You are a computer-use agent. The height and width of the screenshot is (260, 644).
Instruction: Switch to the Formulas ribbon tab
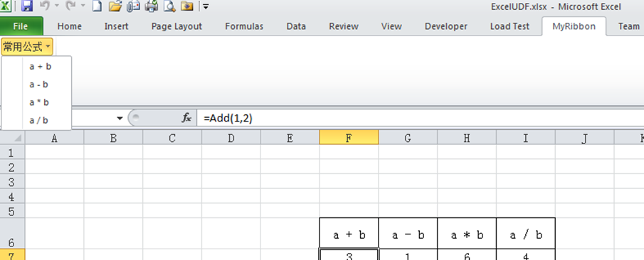point(244,26)
